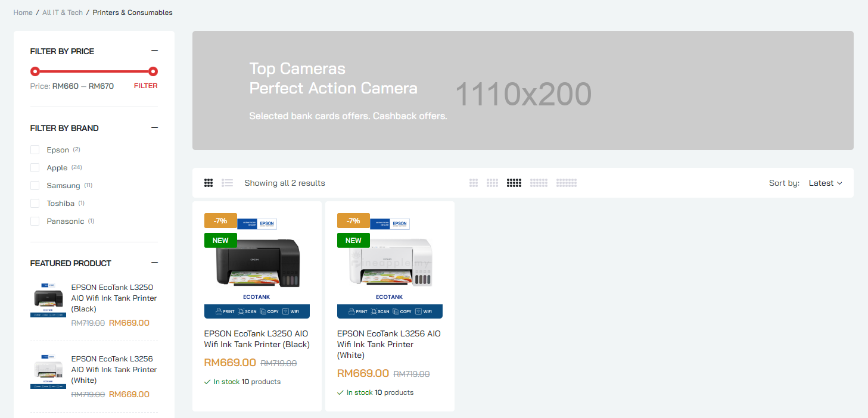Tick the Apple brand checkbox

click(35, 167)
